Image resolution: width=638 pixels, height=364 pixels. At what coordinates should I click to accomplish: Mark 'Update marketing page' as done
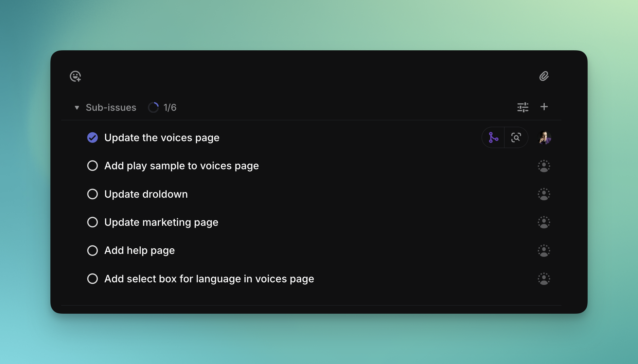[93, 222]
